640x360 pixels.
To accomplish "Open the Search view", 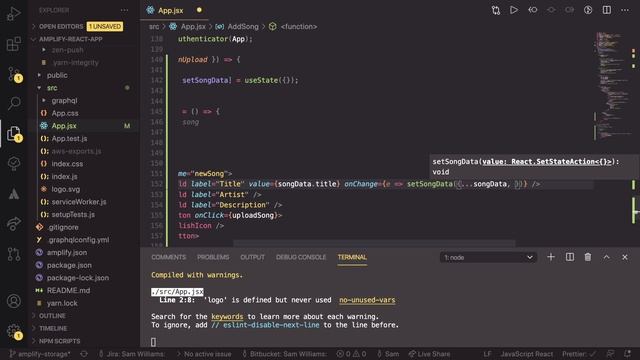I will pos(14,103).
